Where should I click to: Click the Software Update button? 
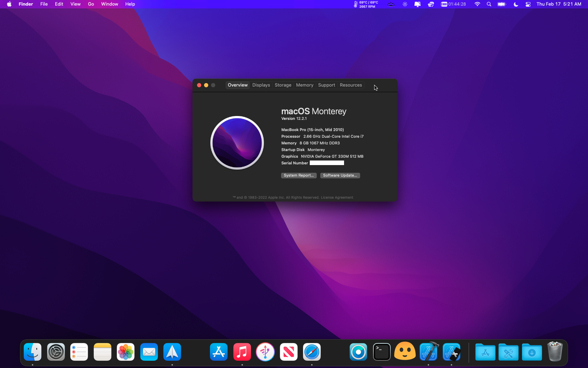340,176
